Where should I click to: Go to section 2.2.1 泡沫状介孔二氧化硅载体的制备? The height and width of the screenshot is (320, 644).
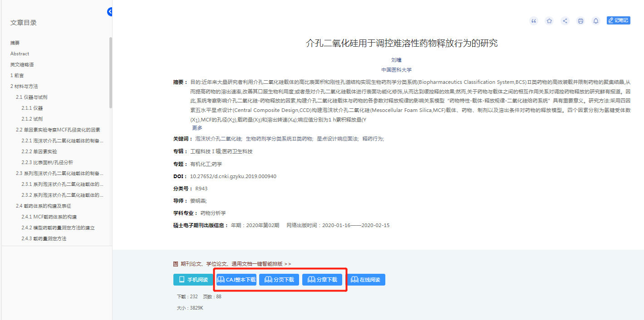[x=62, y=141]
